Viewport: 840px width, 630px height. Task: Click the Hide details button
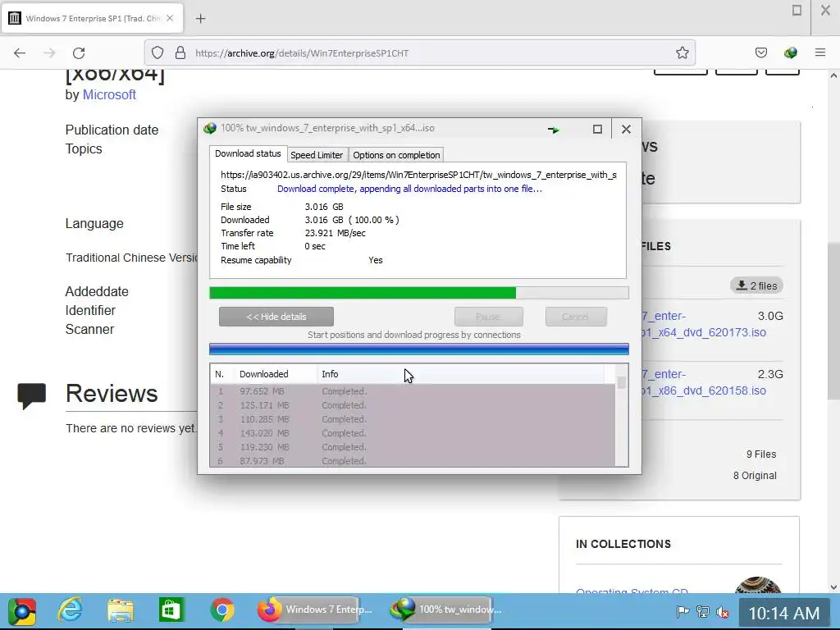(x=276, y=317)
